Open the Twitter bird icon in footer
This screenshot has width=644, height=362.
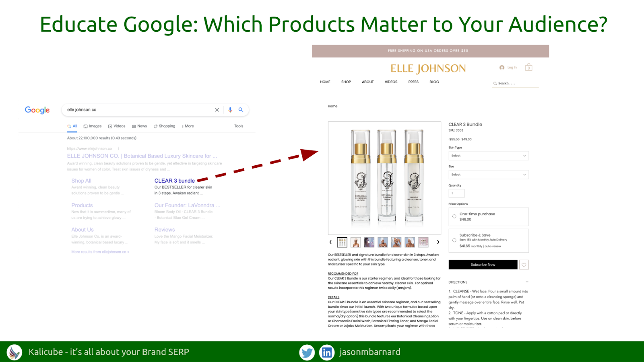point(307,352)
